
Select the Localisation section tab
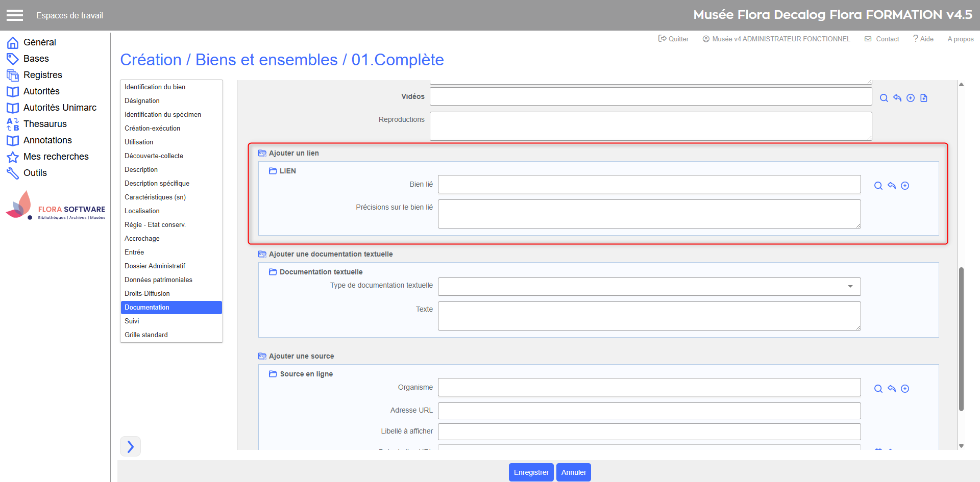[x=142, y=211]
